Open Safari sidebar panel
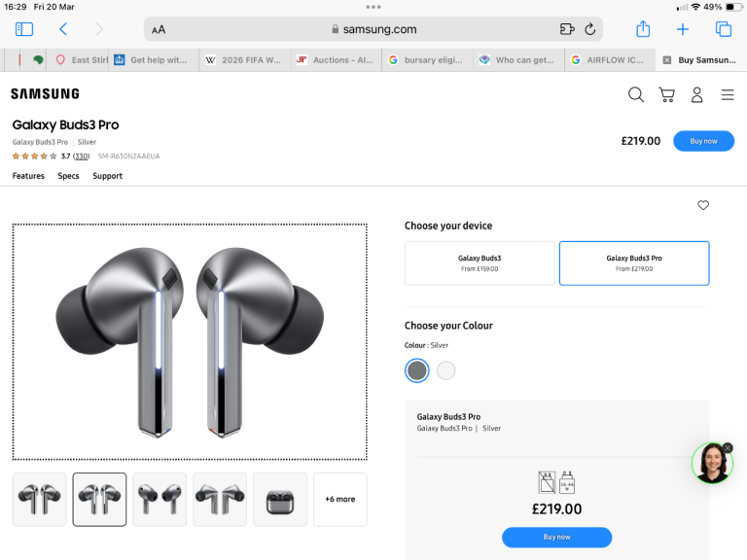This screenshot has height=560, width=747. (24, 30)
